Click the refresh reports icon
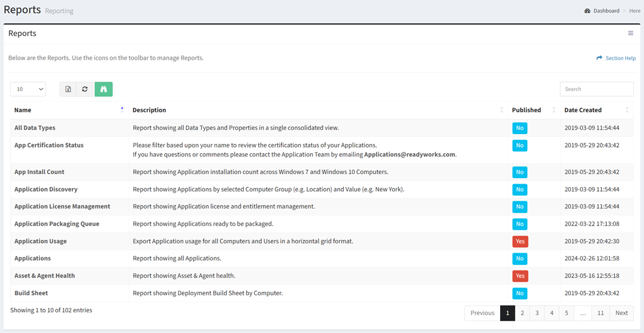The width and height of the screenshot is (644, 333). [x=84, y=89]
